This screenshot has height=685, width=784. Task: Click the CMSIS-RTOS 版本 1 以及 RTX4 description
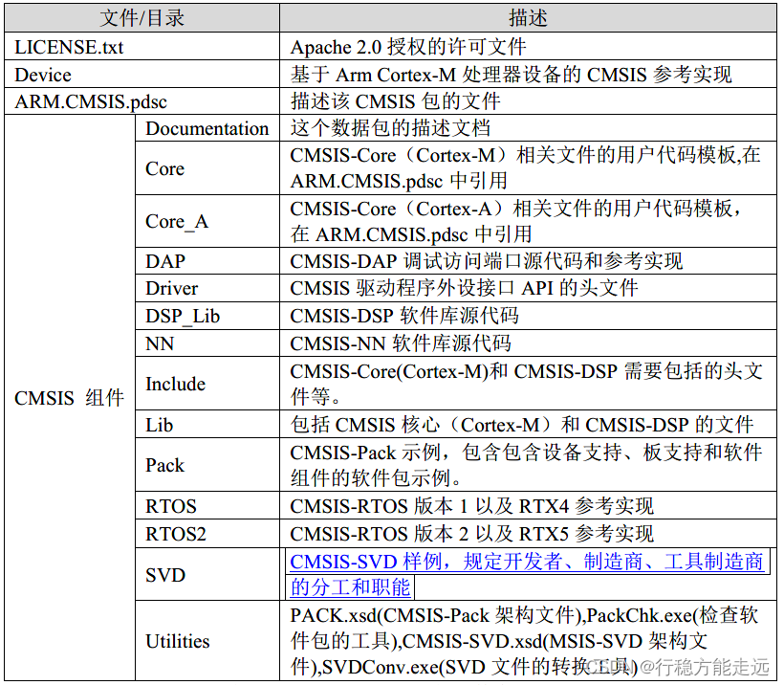tap(471, 505)
